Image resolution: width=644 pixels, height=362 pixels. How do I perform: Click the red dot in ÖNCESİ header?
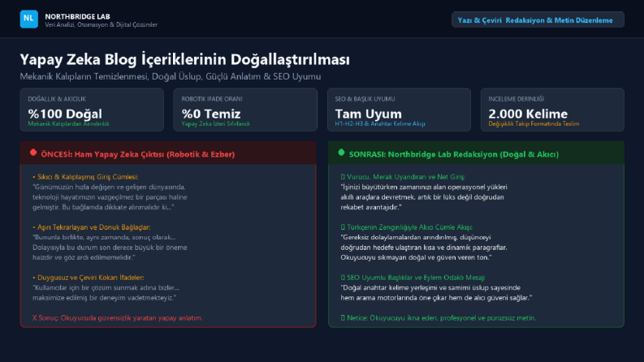pyautogui.click(x=33, y=153)
